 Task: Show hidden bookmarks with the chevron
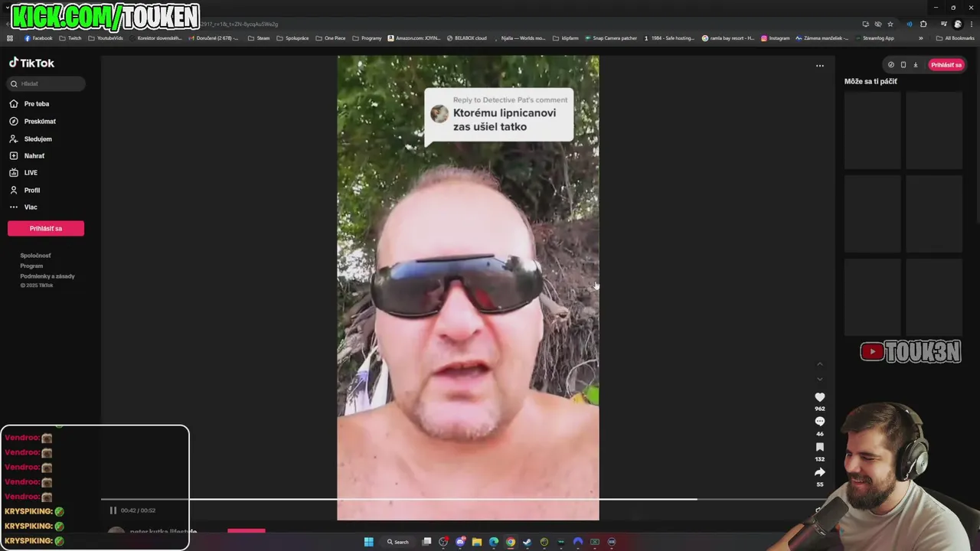(x=921, y=38)
